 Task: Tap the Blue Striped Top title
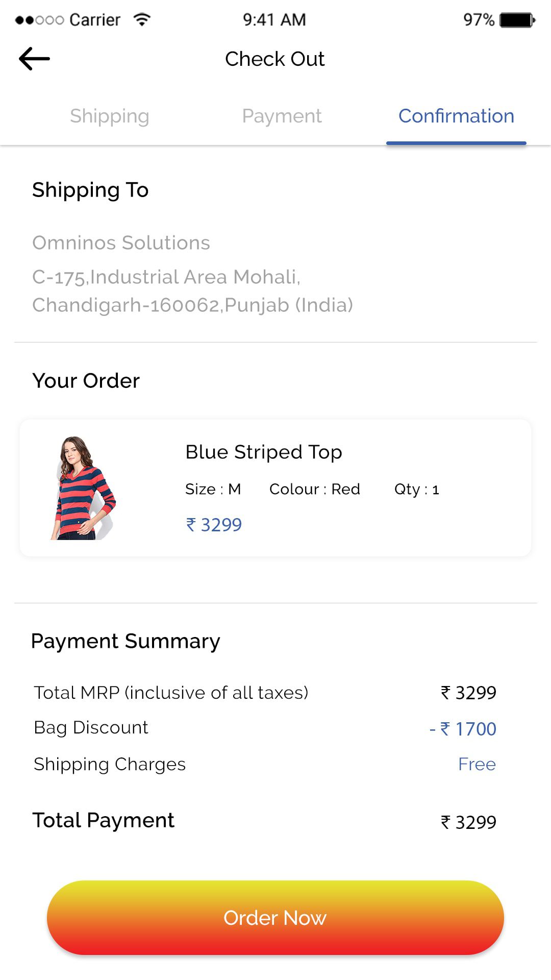(263, 452)
